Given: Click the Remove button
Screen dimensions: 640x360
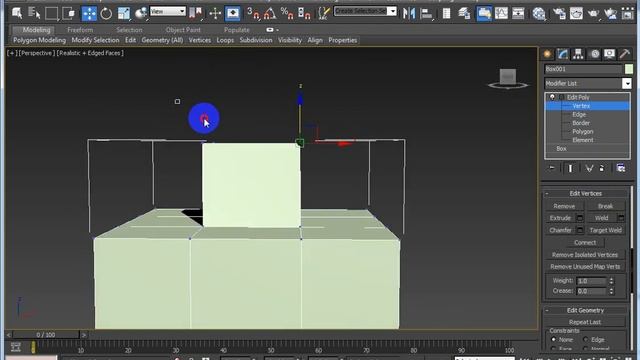Looking at the screenshot, I should tap(564, 206).
